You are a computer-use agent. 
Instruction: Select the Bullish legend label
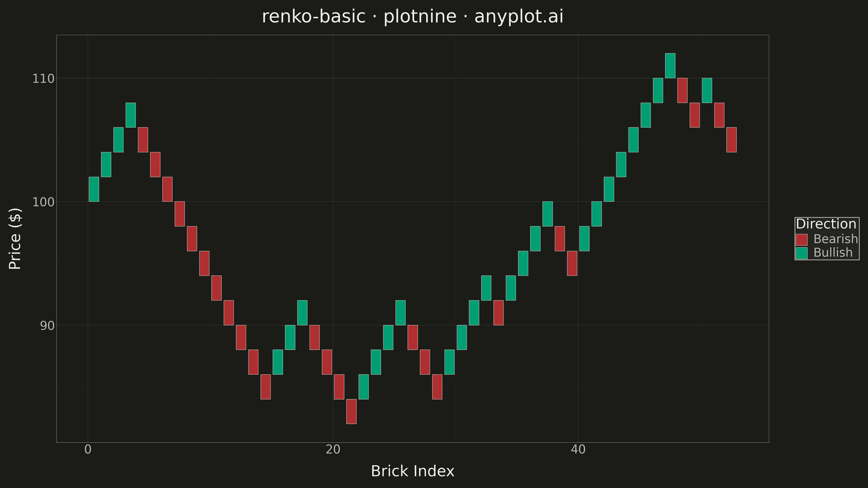tap(833, 253)
